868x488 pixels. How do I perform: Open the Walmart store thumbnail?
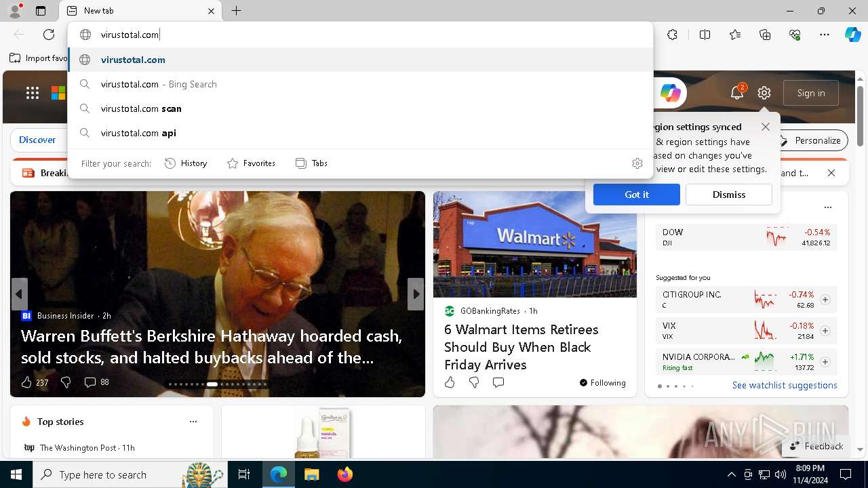coord(535,244)
